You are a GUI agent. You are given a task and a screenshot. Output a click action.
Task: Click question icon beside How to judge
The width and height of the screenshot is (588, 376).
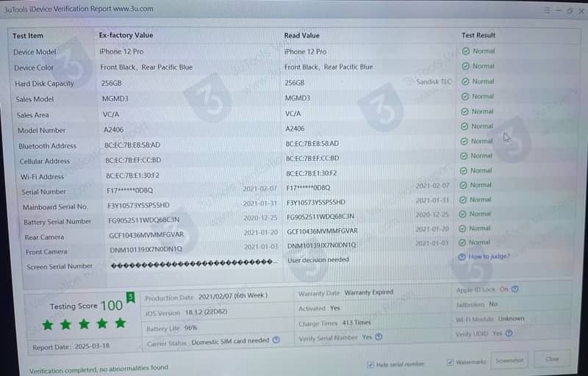462,256
